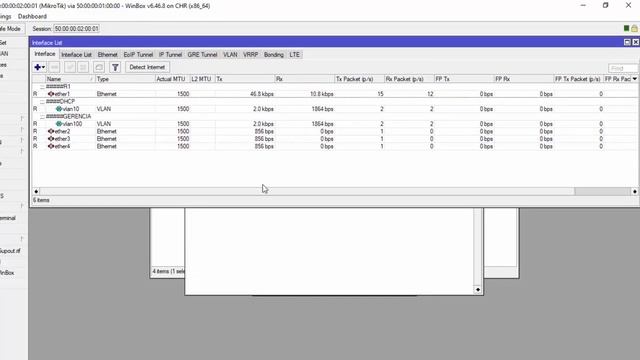
Task: Switch to the VLAN tab
Action: pyautogui.click(x=230, y=54)
